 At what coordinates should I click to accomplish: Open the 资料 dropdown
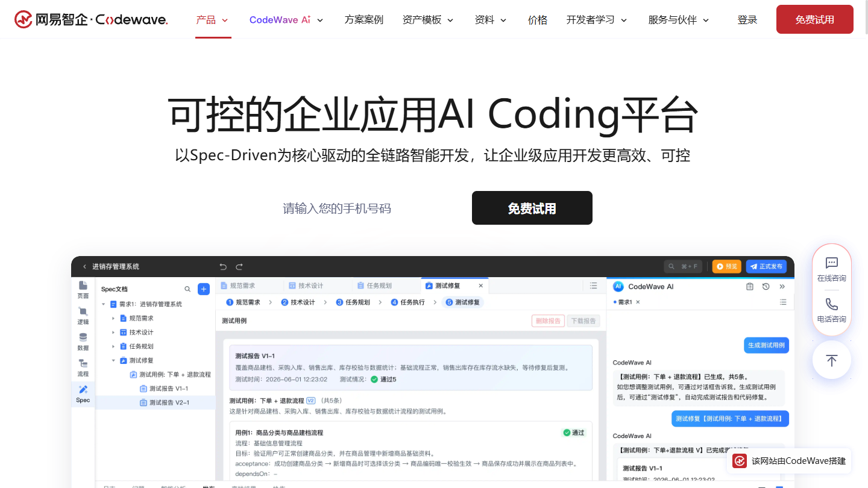tap(491, 20)
